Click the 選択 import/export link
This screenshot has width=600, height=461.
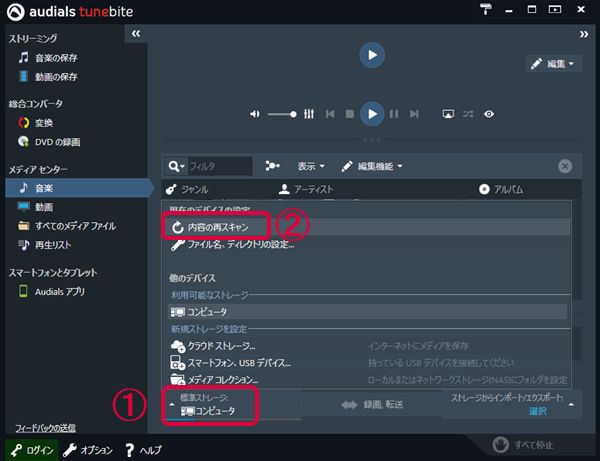pyautogui.click(x=538, y=411)
